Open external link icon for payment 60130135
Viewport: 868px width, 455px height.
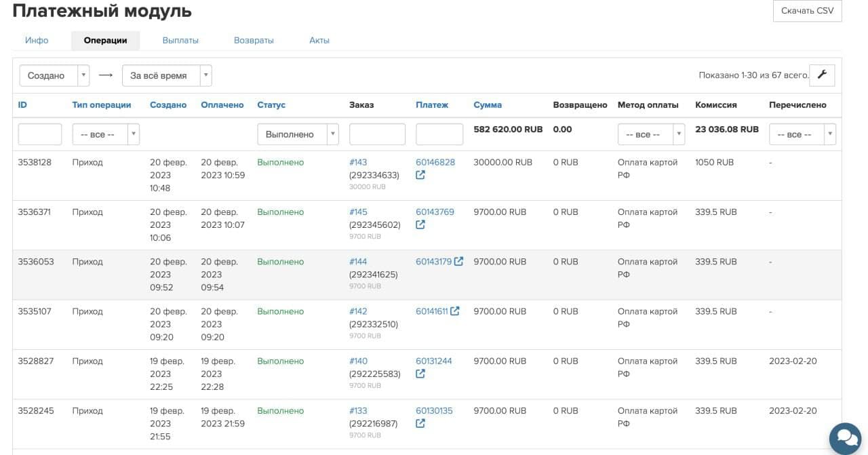[x=420, y=423]
